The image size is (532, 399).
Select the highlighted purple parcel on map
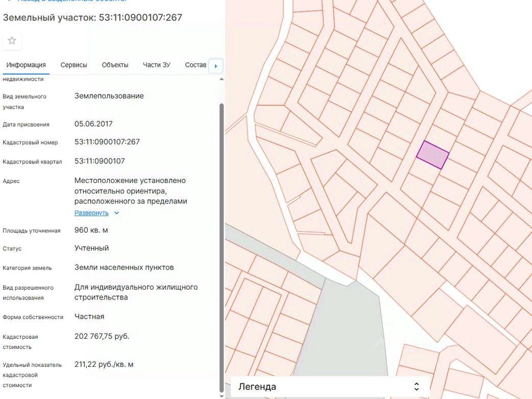pyautogui.click(x=432, y=155)
